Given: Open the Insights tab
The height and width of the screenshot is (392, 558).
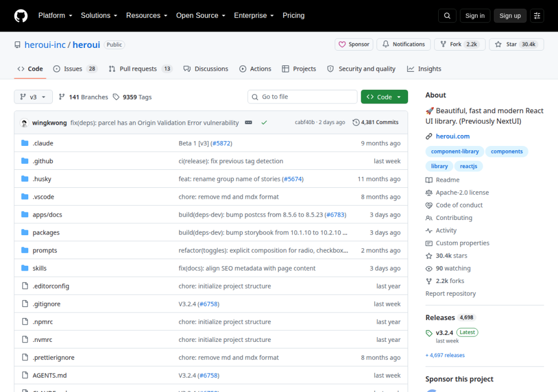Looking at the screenshot, I should tap(424, 69).
